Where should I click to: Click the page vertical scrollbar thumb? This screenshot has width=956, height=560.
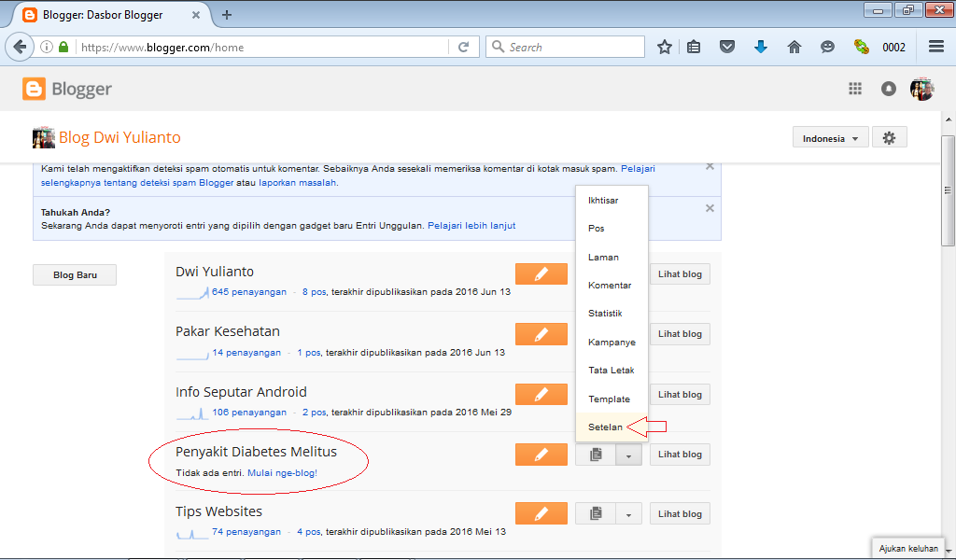tap(948, 190)
